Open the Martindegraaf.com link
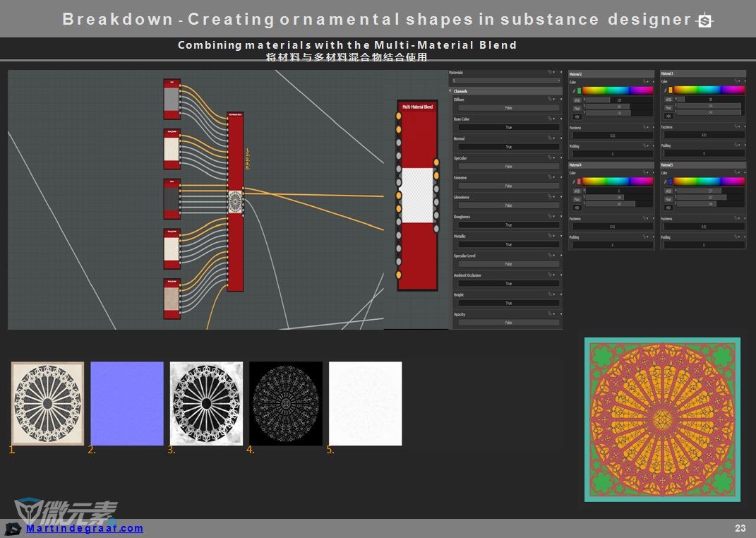756x538 pixels. click(85, 528)
